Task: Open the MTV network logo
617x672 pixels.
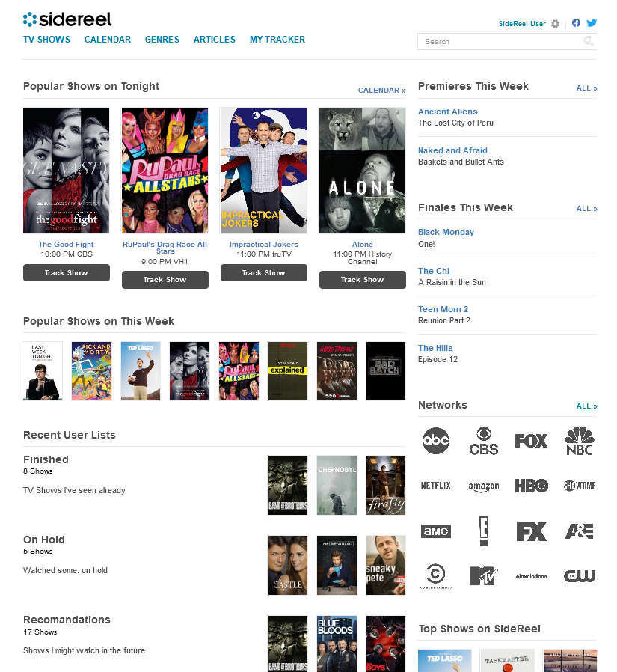Action: 483,575
